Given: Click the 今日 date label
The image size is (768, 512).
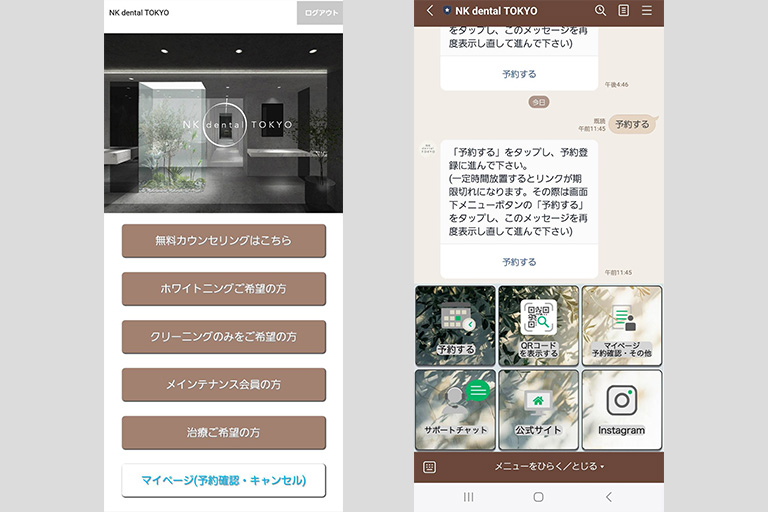Looking at the screenshot, I should (x=539, y=102).
